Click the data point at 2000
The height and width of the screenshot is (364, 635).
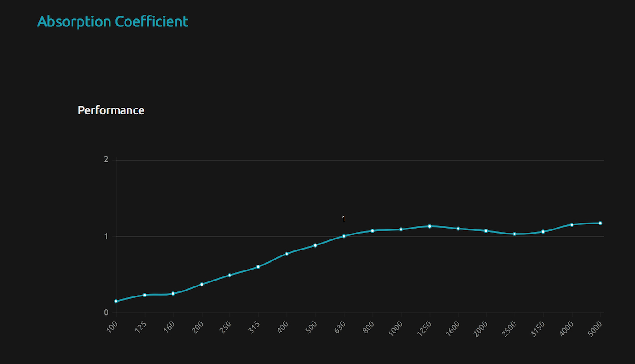486,231
